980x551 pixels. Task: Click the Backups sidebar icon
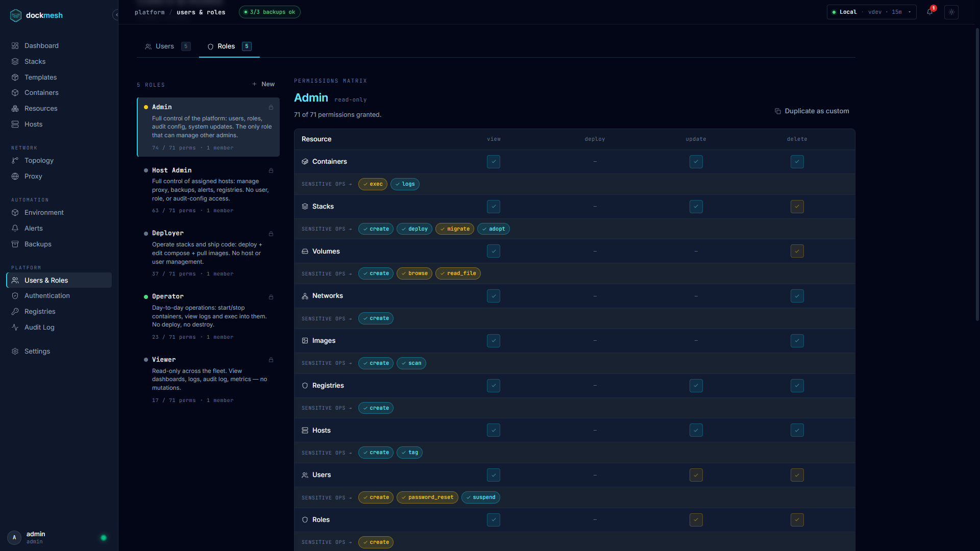point(15,244)
